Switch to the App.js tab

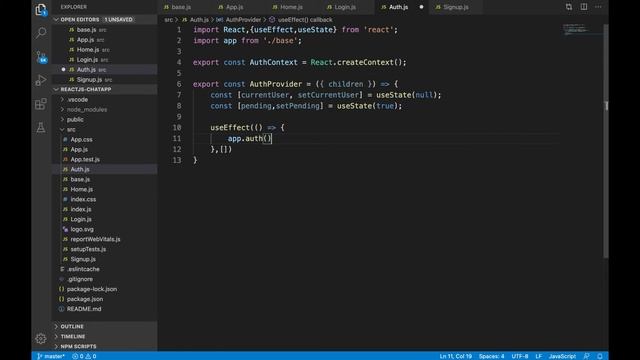click(235, 7)
